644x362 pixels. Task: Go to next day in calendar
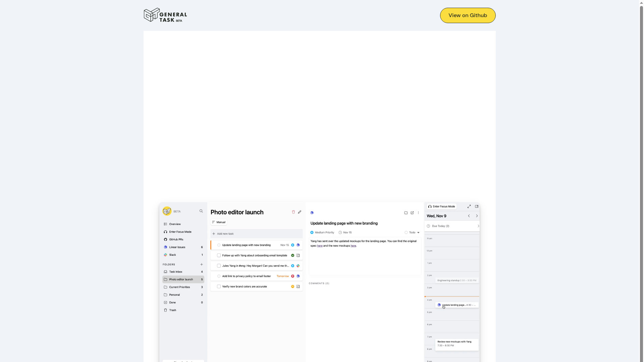point(477,216)
